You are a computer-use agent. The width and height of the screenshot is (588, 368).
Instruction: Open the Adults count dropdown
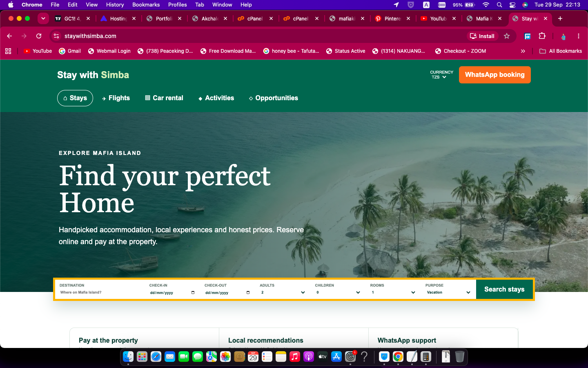(283, 292)
